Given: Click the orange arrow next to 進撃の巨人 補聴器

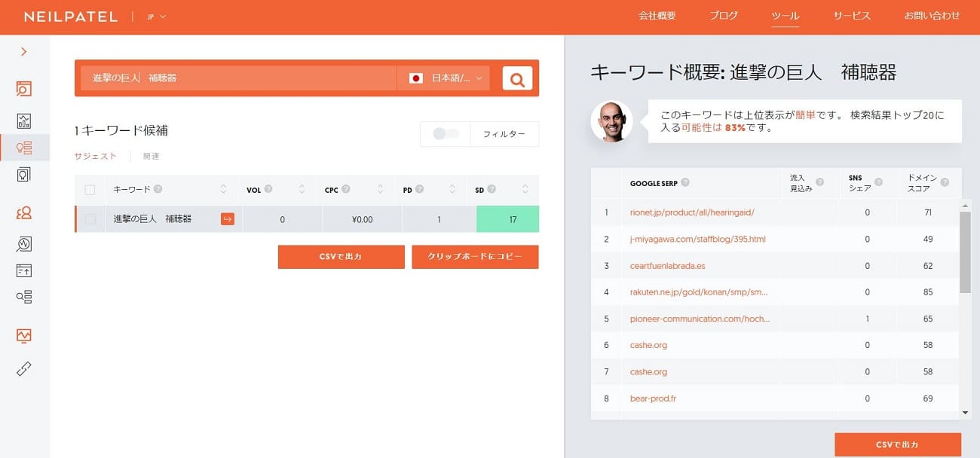Looking at the screenshot, I should pyautogui.click(x=228, y=219).
